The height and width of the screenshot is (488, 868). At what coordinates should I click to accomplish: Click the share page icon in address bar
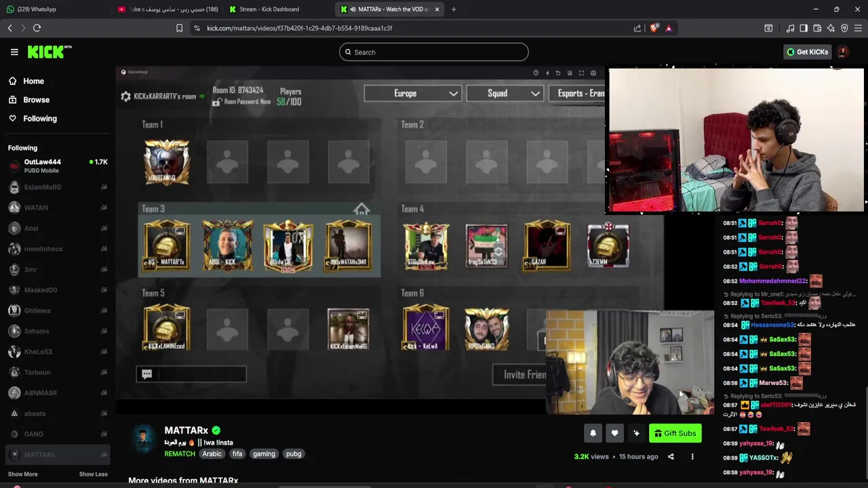coord(637,28)
